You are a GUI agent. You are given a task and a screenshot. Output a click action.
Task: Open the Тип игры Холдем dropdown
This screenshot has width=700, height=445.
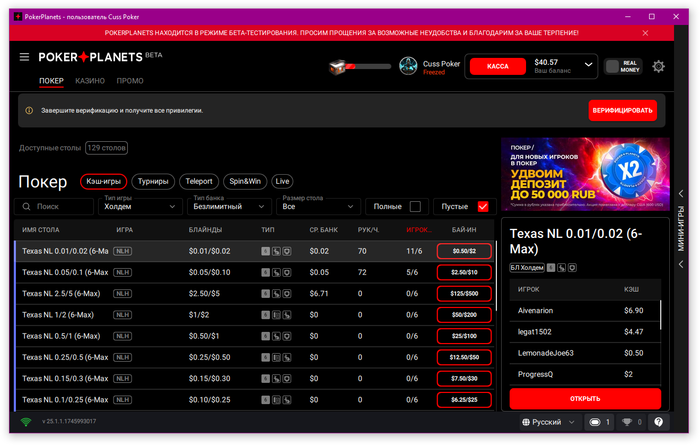pos(140,207)
